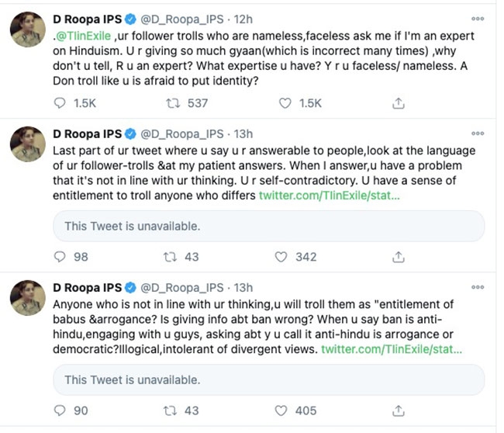Screen dimensions: 504x433
Task: Open twitter.com/TlinExile link in third tweet
Action: point(393,349)
